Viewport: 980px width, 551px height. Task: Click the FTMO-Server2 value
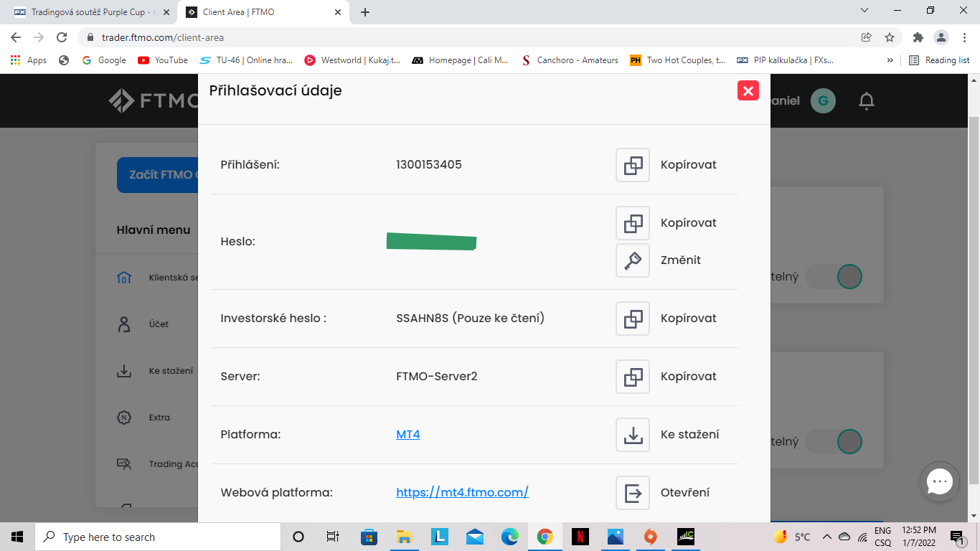click(436, 377)
